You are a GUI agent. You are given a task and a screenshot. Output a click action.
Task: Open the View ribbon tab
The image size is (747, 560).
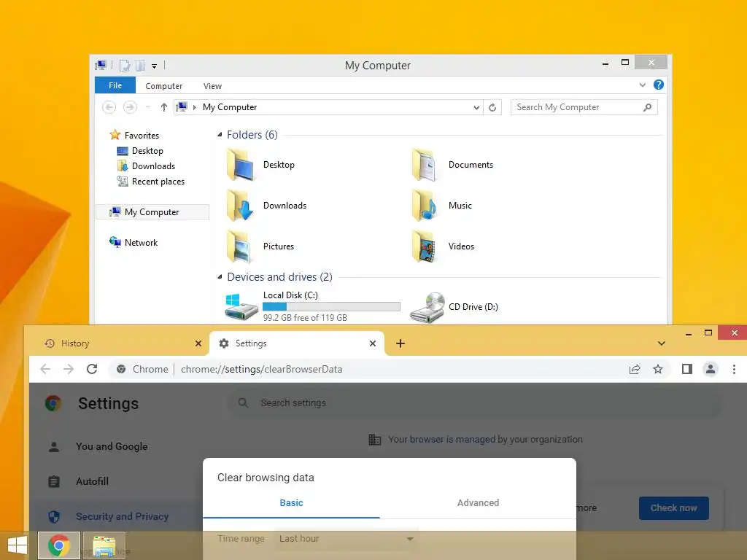(x=212, y=86)
